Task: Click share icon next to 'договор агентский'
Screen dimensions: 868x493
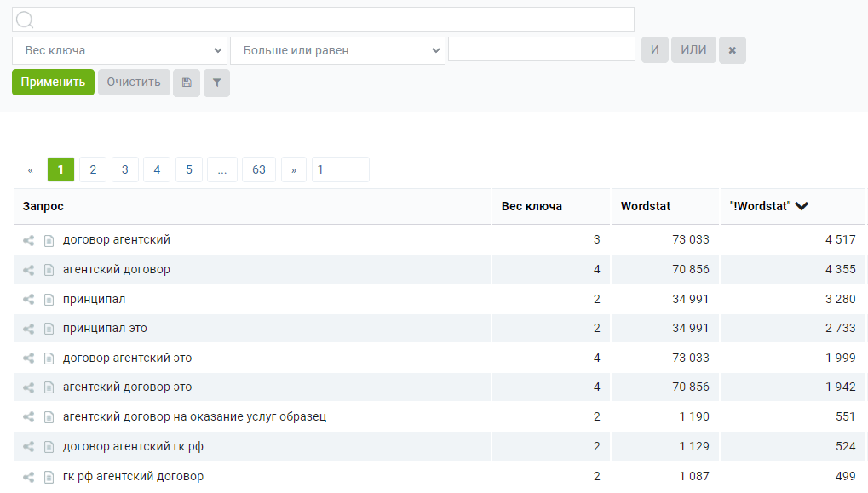Action: coord(29,241)
